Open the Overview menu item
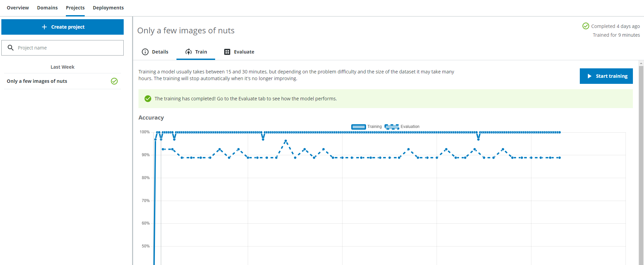This screenshot has height=265, width=644. pos(18,8)
